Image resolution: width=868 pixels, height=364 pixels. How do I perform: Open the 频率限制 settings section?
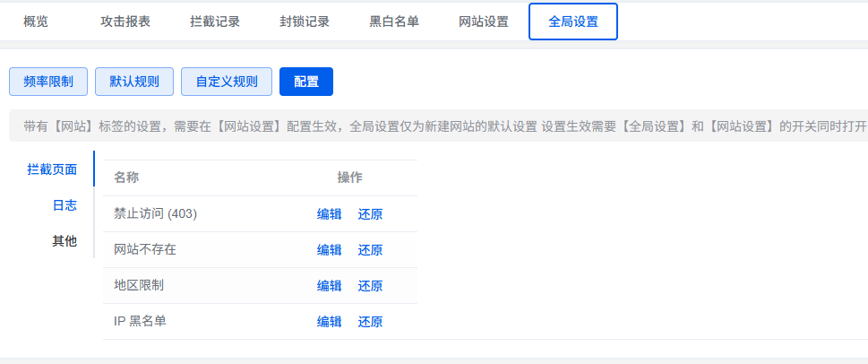tap(48, 82)
